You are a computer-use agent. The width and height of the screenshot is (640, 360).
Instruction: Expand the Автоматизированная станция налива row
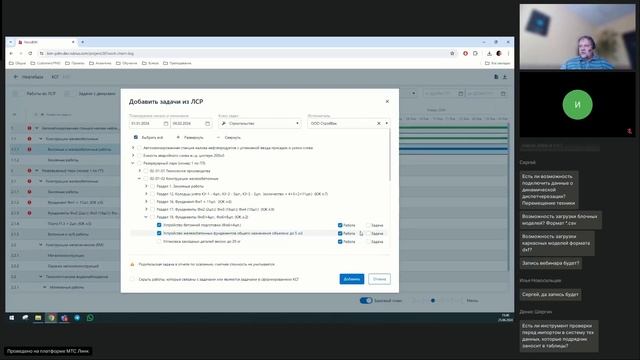point(133,148)
